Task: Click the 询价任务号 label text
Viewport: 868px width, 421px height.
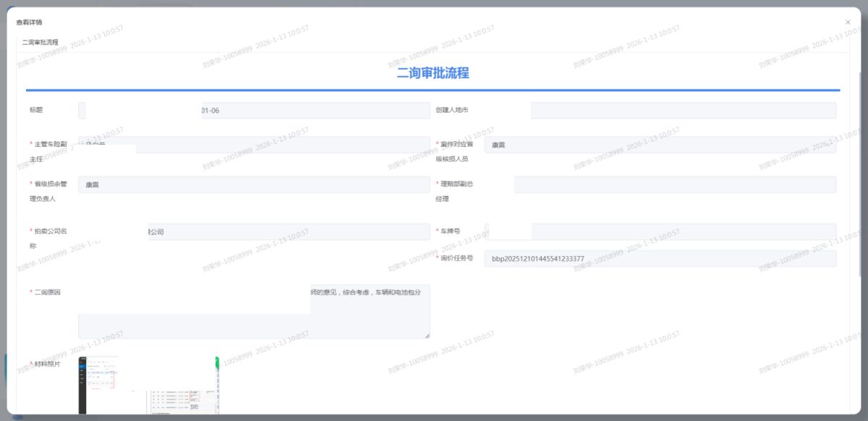Action: click(456, 258)
